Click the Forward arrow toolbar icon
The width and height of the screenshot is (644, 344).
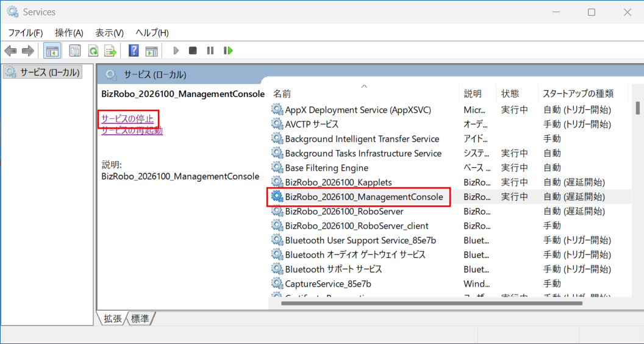(28, 51)
